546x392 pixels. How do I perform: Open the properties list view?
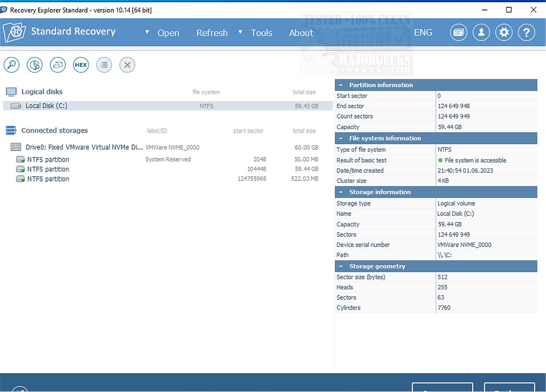click(104, 65)
